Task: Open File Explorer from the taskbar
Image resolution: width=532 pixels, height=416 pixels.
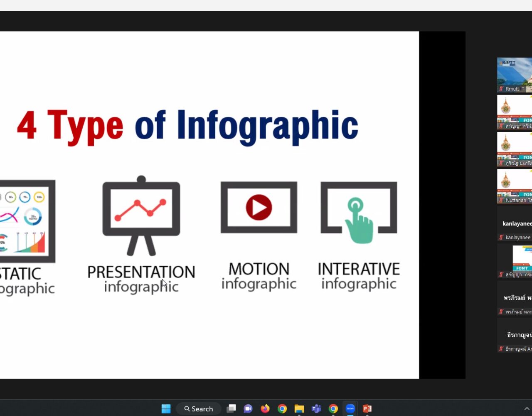Action: [x=299, y=409]
